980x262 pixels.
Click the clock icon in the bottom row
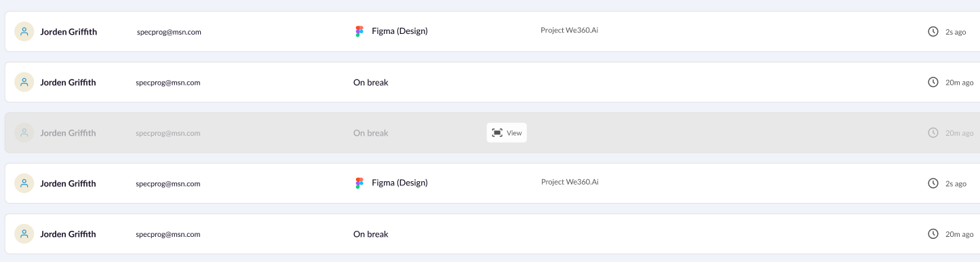[933, 234]
